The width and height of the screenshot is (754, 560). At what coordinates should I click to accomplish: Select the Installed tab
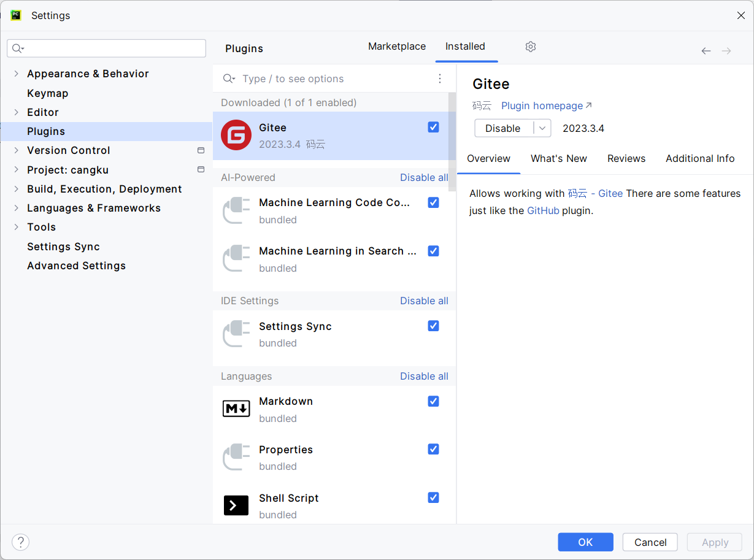(x=465, y=47)
